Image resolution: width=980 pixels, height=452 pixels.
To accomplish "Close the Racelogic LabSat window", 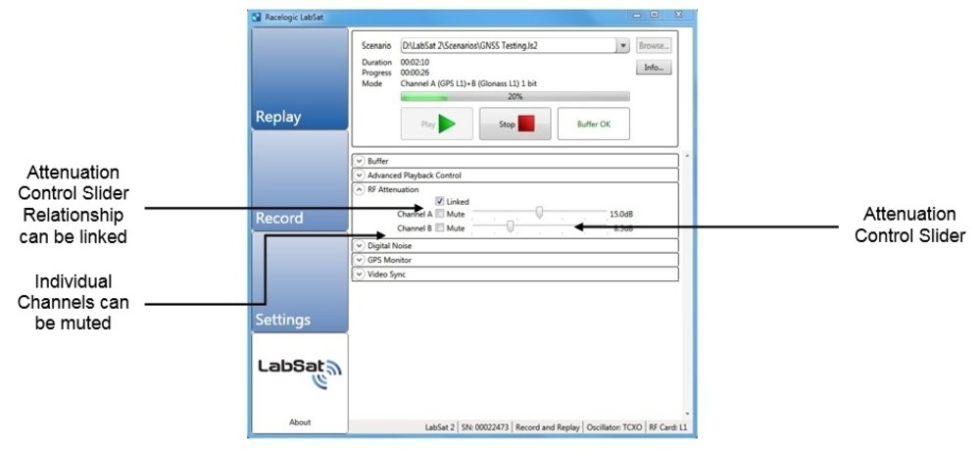I will (678, 15).
